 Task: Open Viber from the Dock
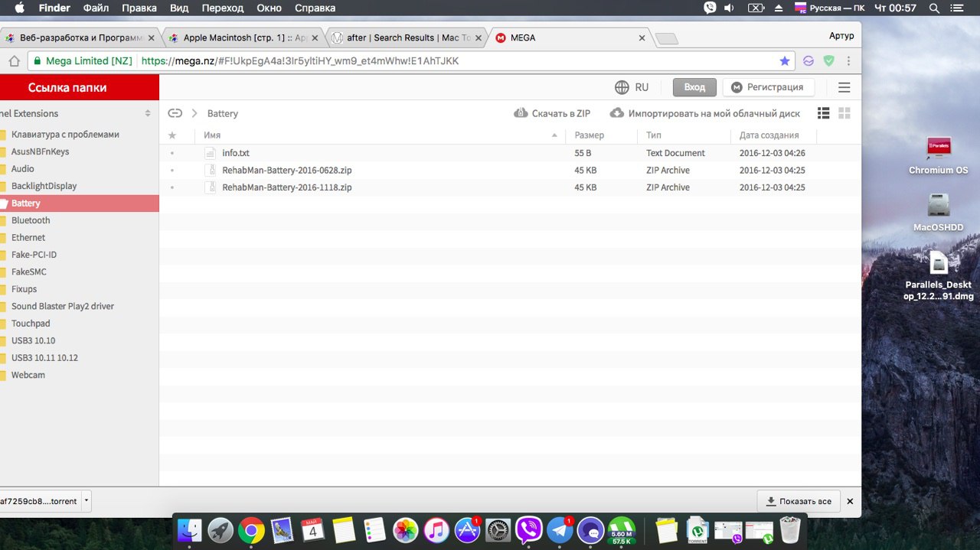[x=529, y=530]
